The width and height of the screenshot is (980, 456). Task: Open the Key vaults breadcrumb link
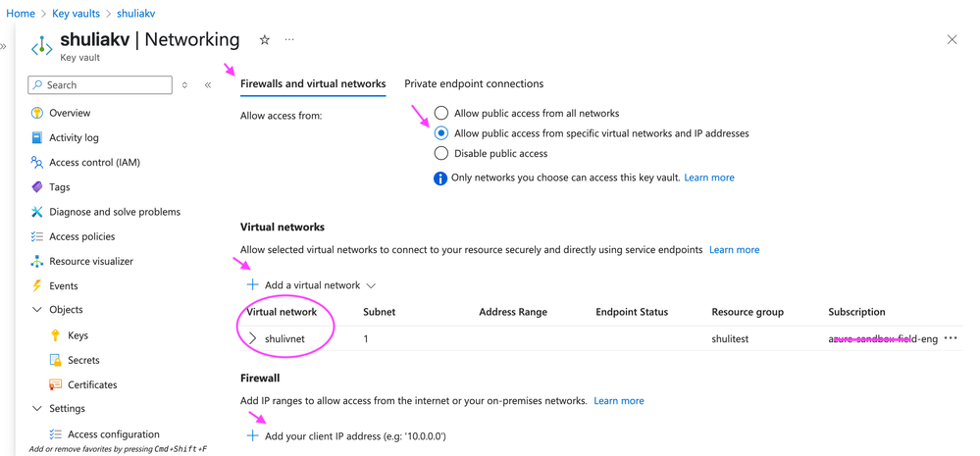point(76,14)
